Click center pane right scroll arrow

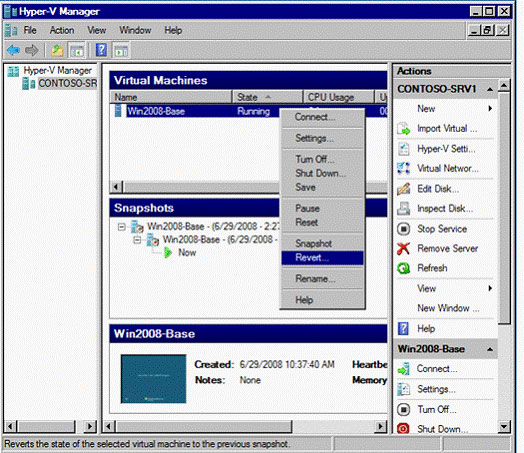pos(380,427)
